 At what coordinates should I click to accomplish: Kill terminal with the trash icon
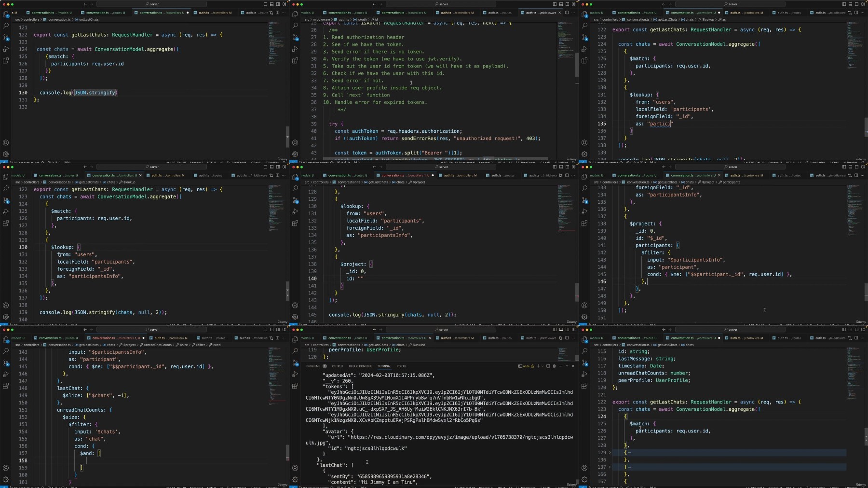pyautogui.click(x=554, y=366)
